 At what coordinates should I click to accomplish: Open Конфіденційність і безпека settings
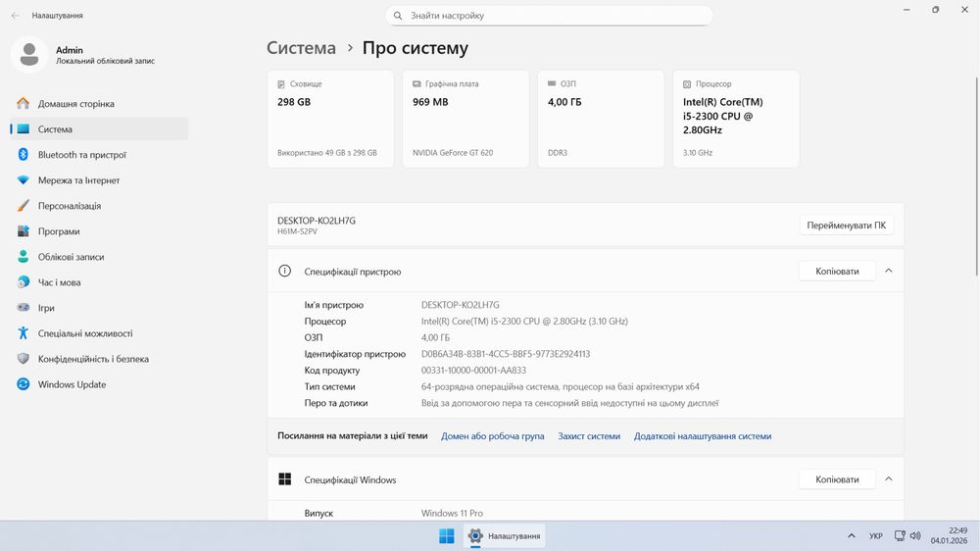[99, 359]
